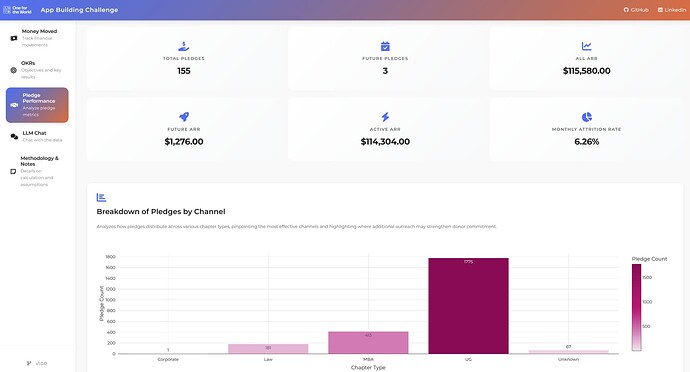Viewport: 690px width, 372px height.
Task: Click the Pledge Performance handshake icon
Action: (14, 105)
